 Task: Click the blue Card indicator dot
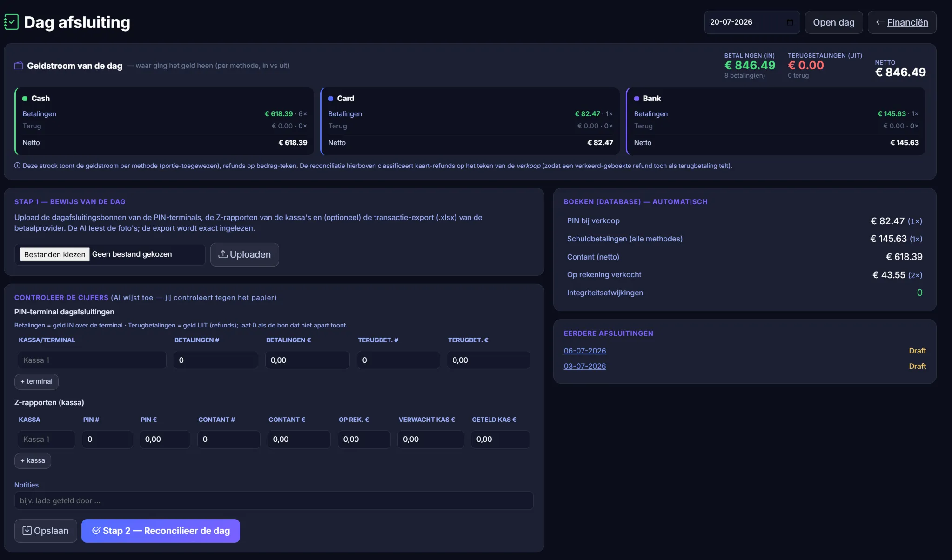click(331, 99)
